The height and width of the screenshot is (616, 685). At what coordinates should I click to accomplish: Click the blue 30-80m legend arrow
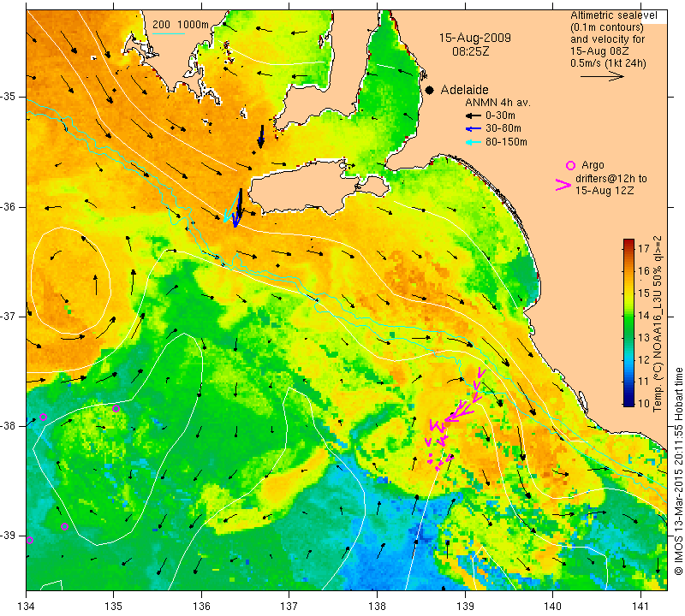[474, 129]
